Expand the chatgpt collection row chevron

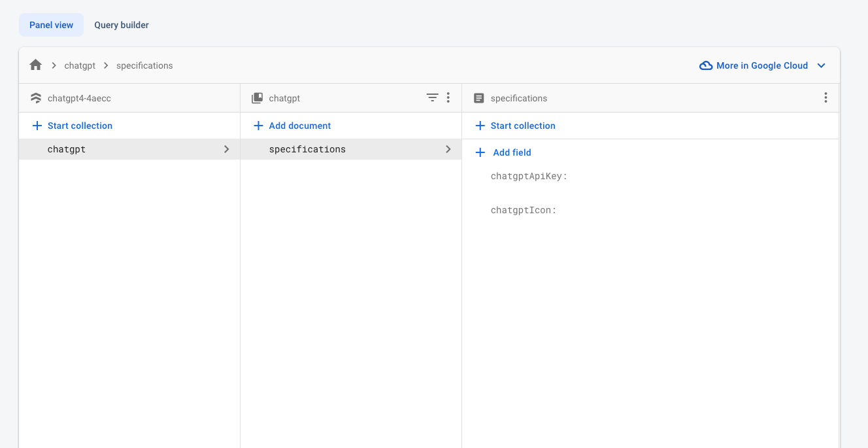click(227, 149)
